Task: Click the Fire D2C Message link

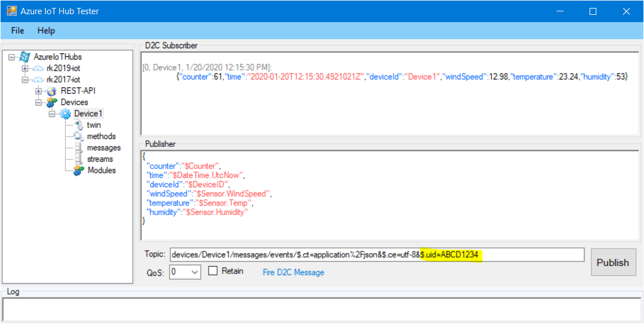Action: (x=293, y=272)
